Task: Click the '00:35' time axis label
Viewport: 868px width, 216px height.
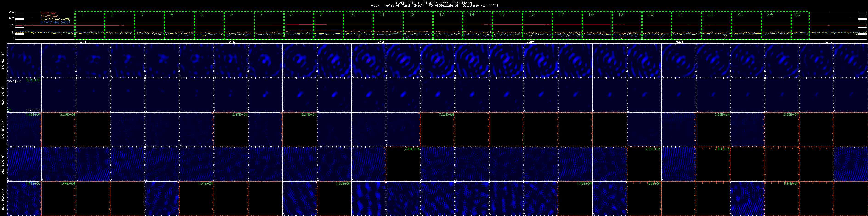Action: click(x=680, y=41)
